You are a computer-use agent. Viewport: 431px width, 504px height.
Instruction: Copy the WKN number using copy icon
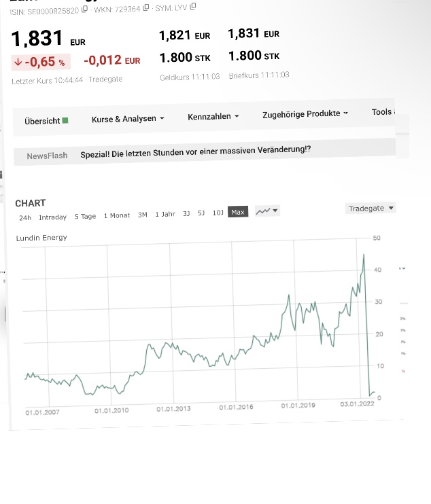coord(146,7)
